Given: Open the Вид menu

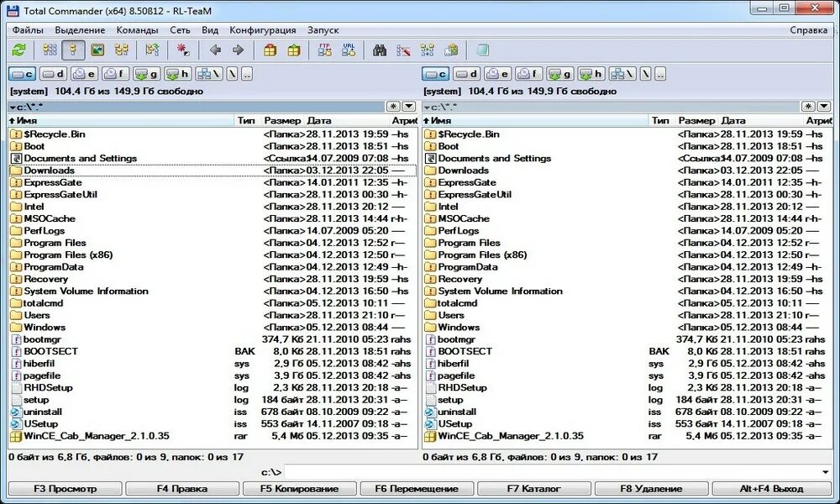Looking at the screenshot, I should coord(210,30).
